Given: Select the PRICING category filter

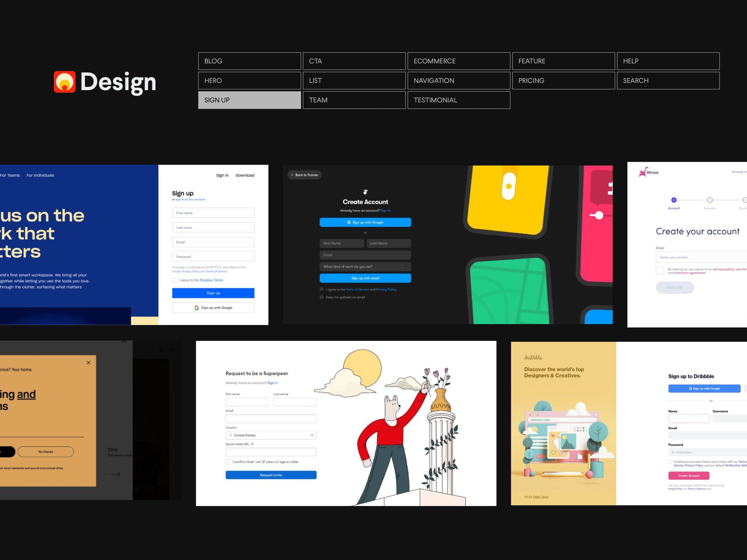Looking at the screenshot, I should pyautogui.click(x=563, y=81).
